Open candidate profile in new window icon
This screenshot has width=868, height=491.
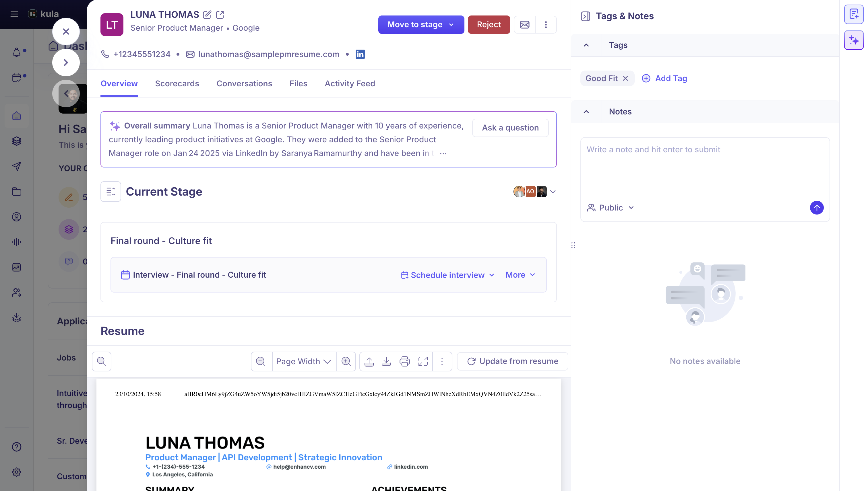click(220, 15)
